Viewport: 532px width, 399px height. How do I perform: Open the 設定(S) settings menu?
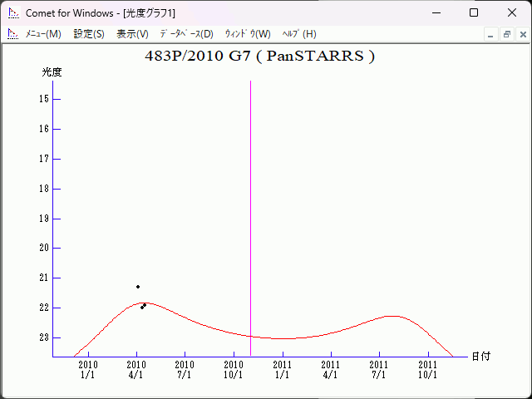click(x=89, y=34)
